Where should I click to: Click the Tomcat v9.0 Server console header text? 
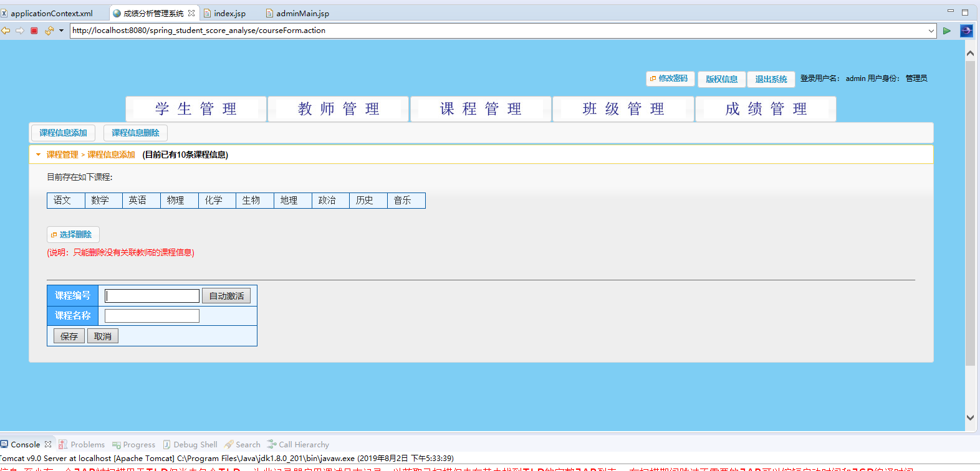tap(227, 459)
